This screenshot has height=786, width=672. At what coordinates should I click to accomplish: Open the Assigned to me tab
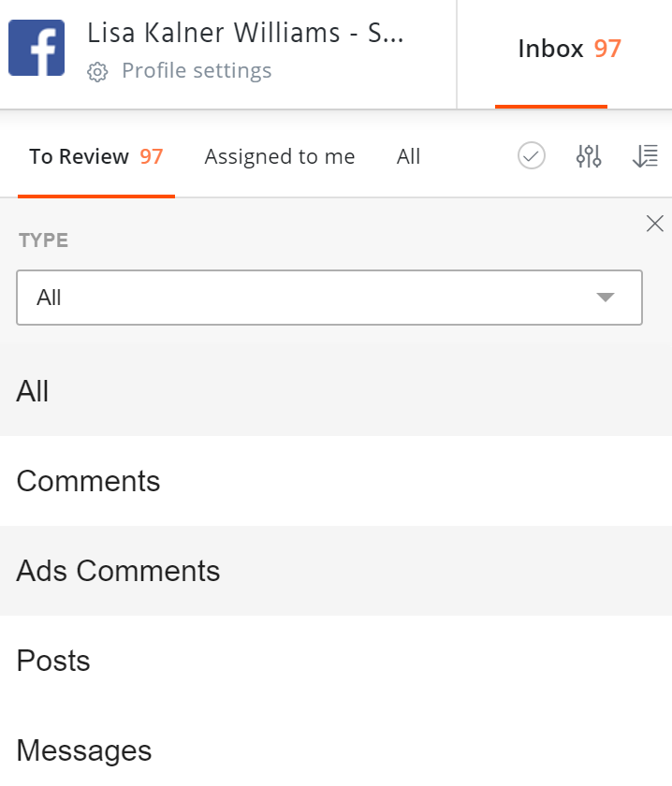pos(280,156)
